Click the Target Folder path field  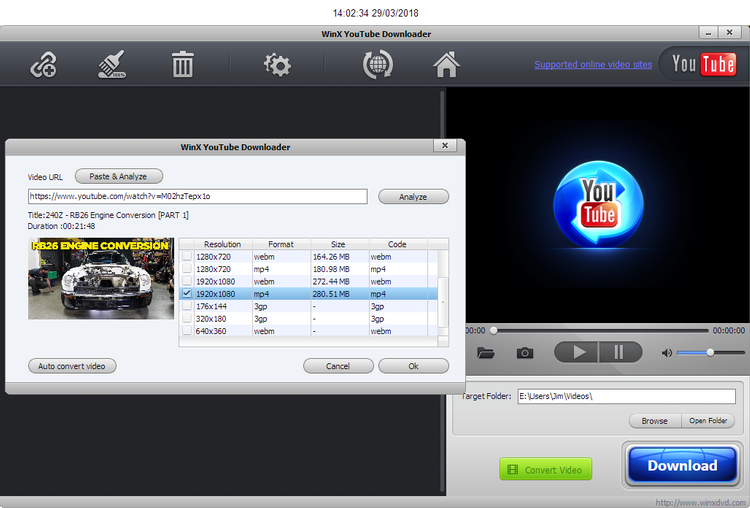(x=626, y=396)
